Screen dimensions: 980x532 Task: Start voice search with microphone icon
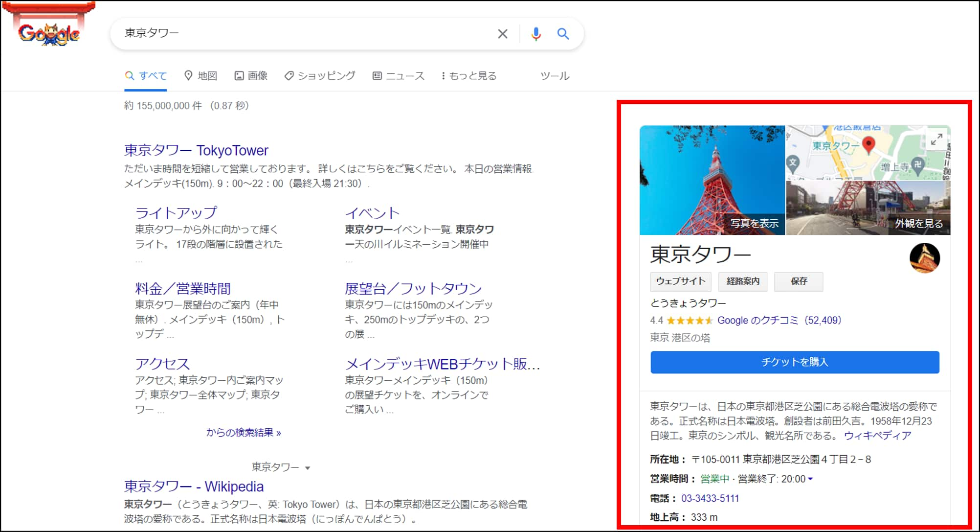[x=536, y=34]
